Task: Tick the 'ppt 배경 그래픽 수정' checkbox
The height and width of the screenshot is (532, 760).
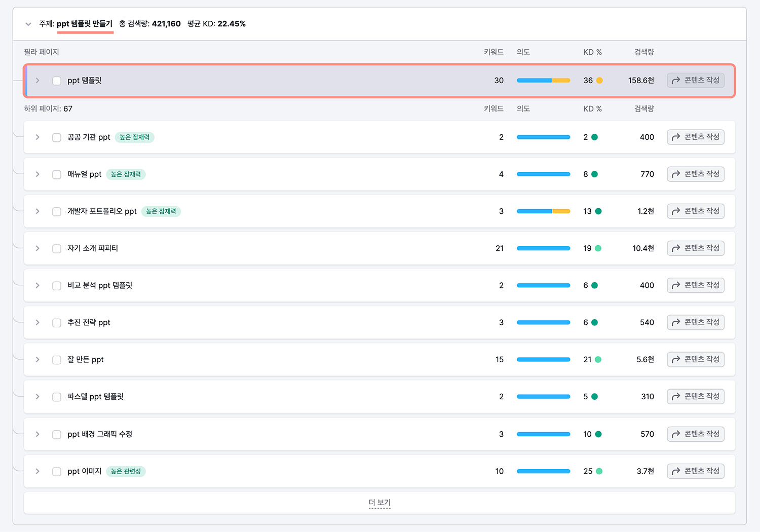Action: (57, 434)
